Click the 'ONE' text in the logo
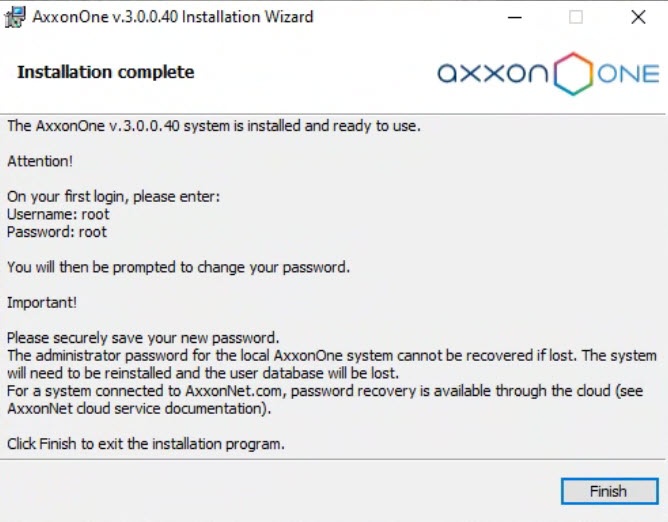This screenshot has height=522, width=668. (x=628, y=75)
